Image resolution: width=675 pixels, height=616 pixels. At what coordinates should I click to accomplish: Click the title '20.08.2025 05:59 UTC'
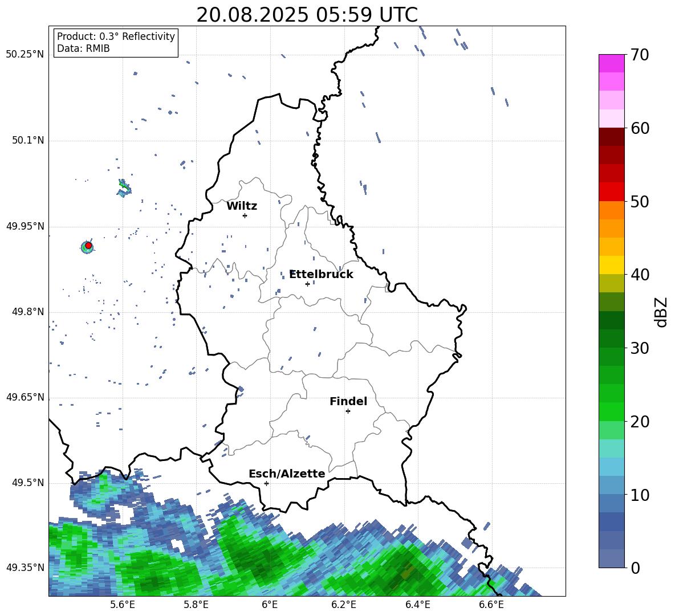(x=307, y=15)
